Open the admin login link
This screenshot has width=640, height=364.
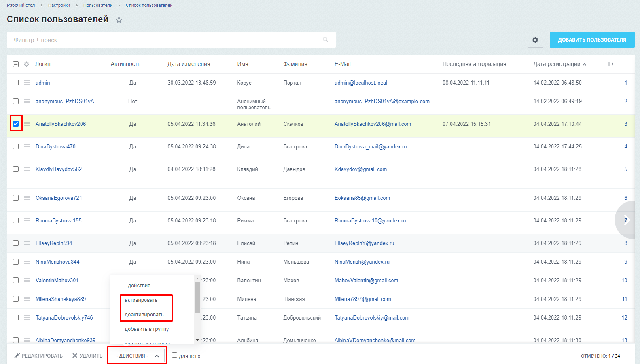coord(43,83)
